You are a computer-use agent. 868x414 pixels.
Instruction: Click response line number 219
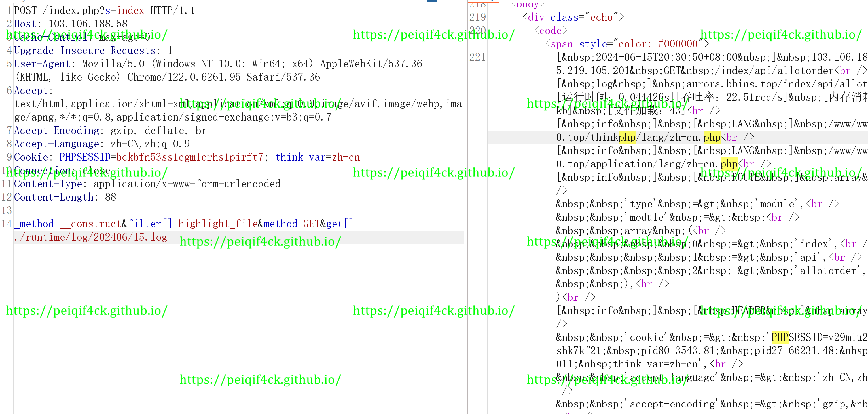477,17
